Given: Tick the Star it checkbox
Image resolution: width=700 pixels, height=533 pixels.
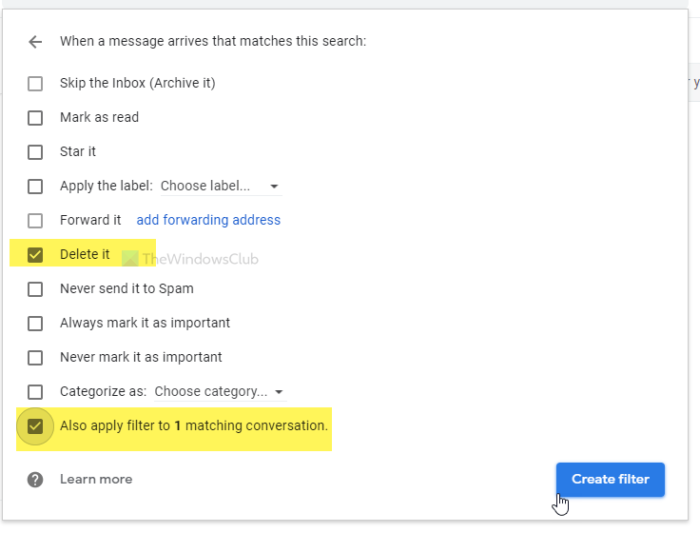Looking at the screenshot, I should 36,152.
